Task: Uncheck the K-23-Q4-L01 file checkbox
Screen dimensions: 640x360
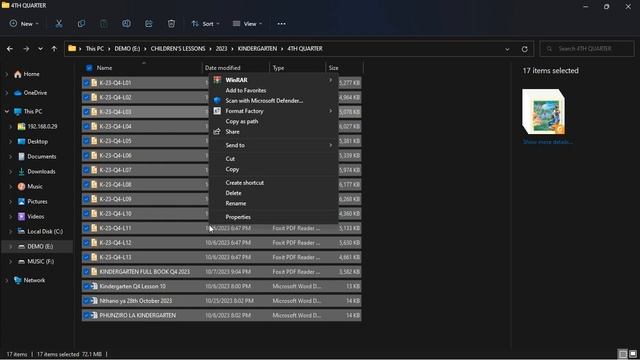Action: [x=86, y=82]
